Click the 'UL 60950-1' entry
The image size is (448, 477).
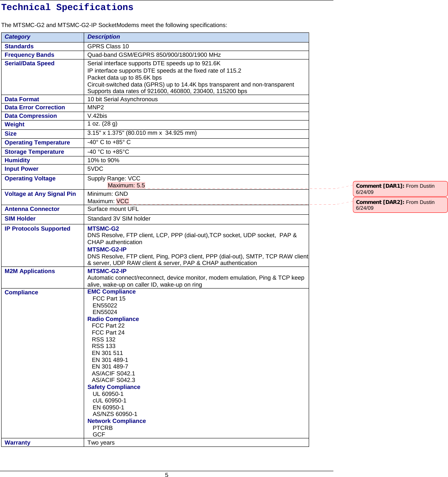(x=108, y=394)
